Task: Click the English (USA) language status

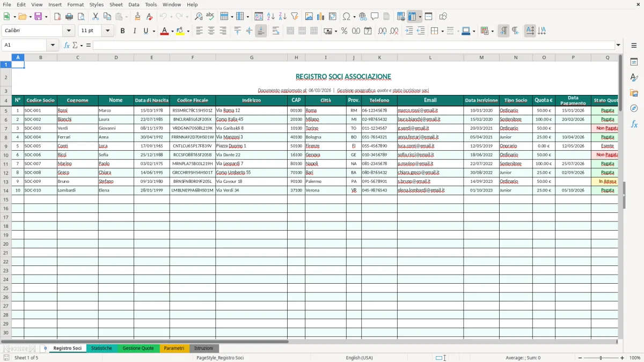Action: point(359,358)
